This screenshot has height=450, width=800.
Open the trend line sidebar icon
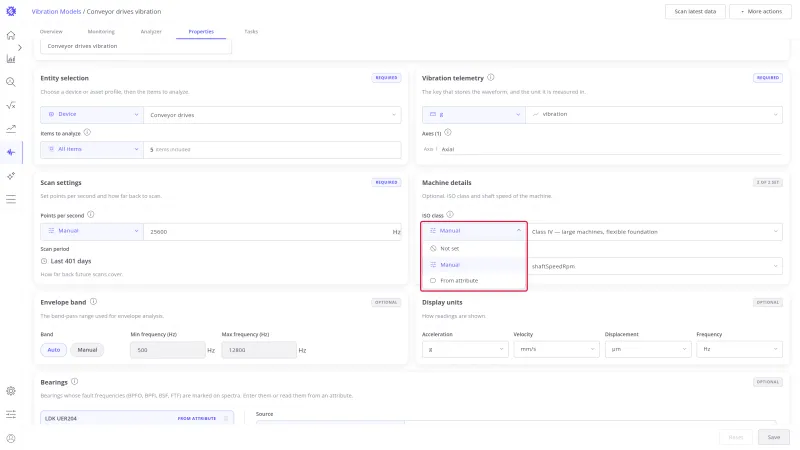point(11,129)
